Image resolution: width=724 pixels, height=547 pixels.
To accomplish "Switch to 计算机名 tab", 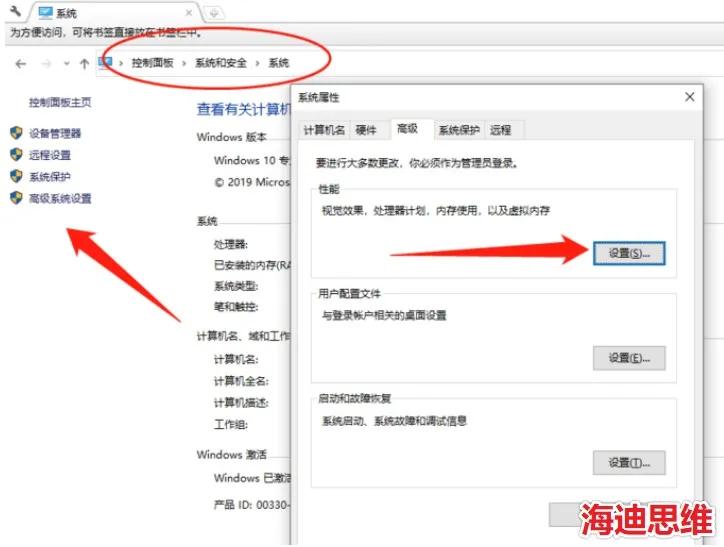I will click(324, 130).
